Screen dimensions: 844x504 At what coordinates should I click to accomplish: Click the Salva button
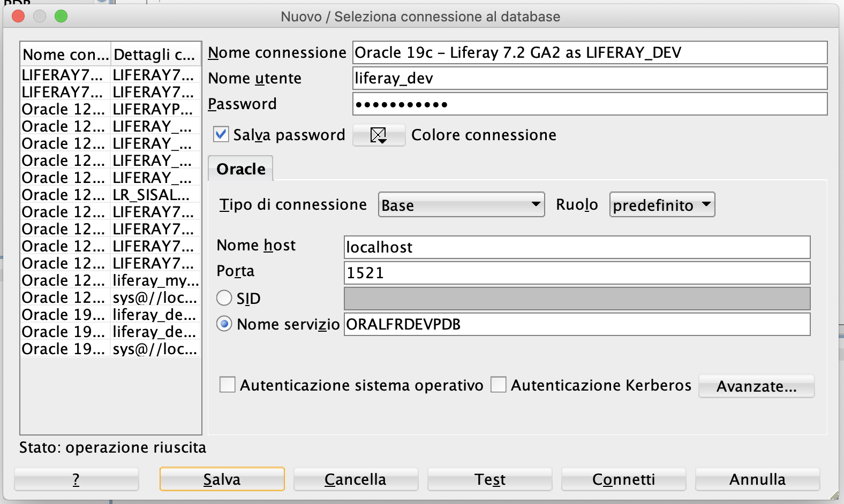(x=222, y=479)
